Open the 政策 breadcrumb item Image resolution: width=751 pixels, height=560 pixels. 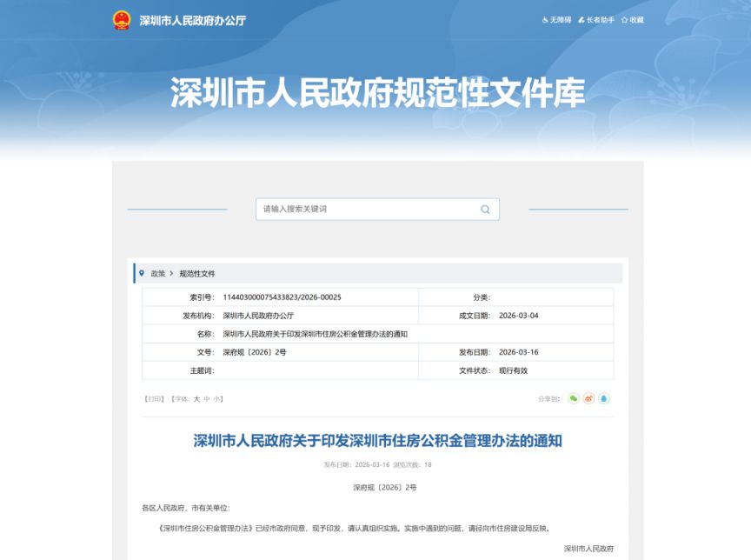[157, 274]
